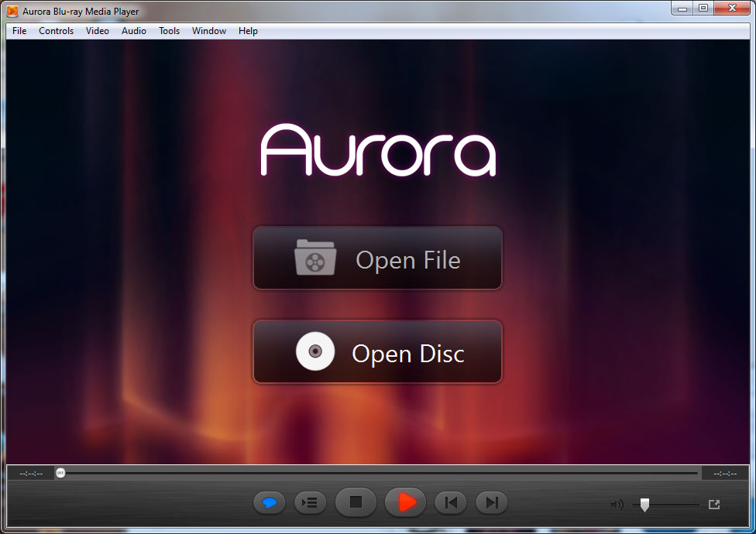Open the Tools menu
Screen dimensions: 756x534
coord(169,31)
